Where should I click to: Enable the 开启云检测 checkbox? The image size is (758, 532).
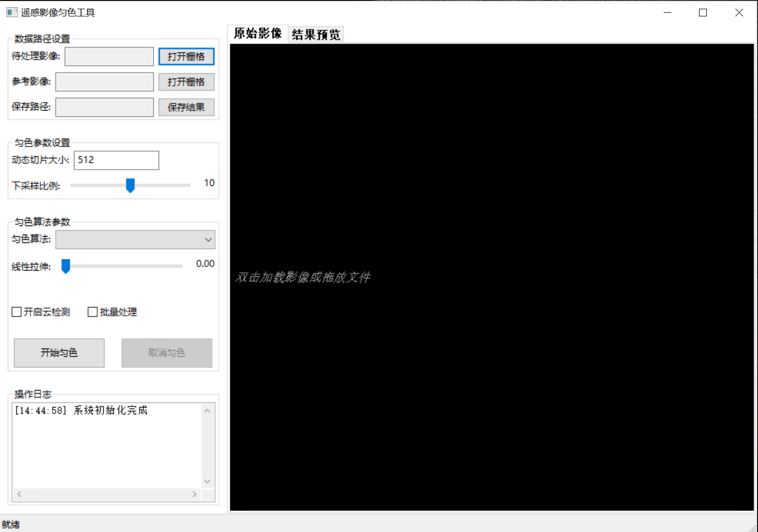pyautogui.click(x=16, y=312)
